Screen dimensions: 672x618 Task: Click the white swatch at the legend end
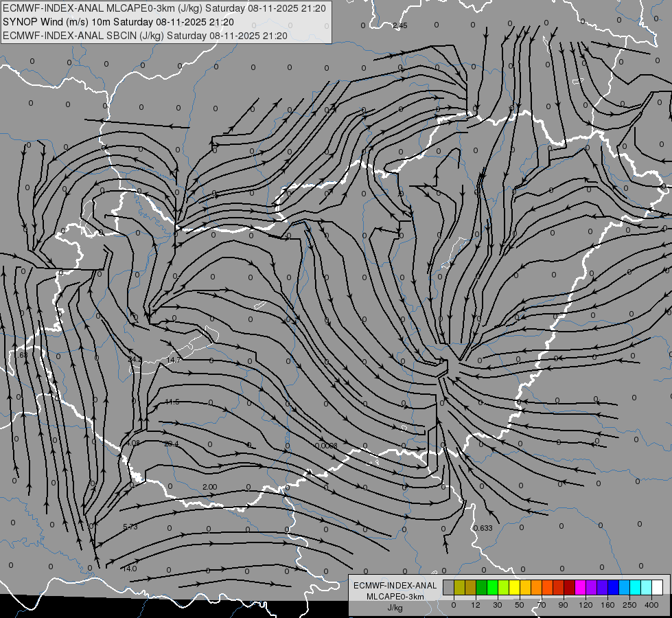pos(658,587)
